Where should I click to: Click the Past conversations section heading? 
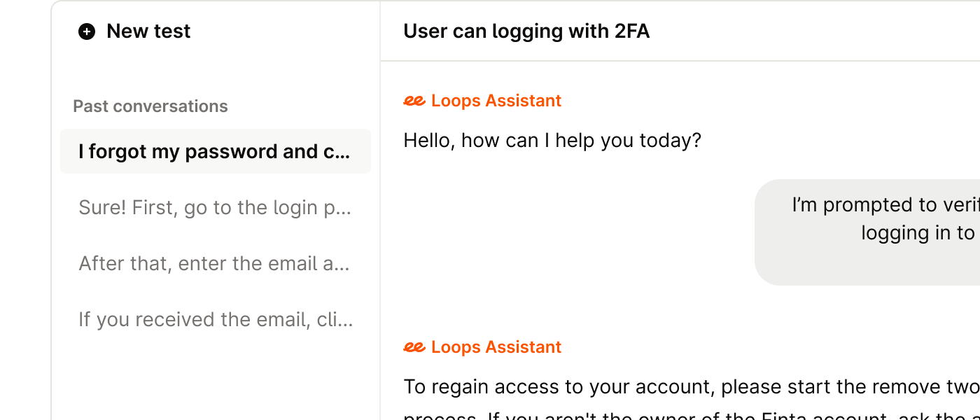(x=150, y=106)
